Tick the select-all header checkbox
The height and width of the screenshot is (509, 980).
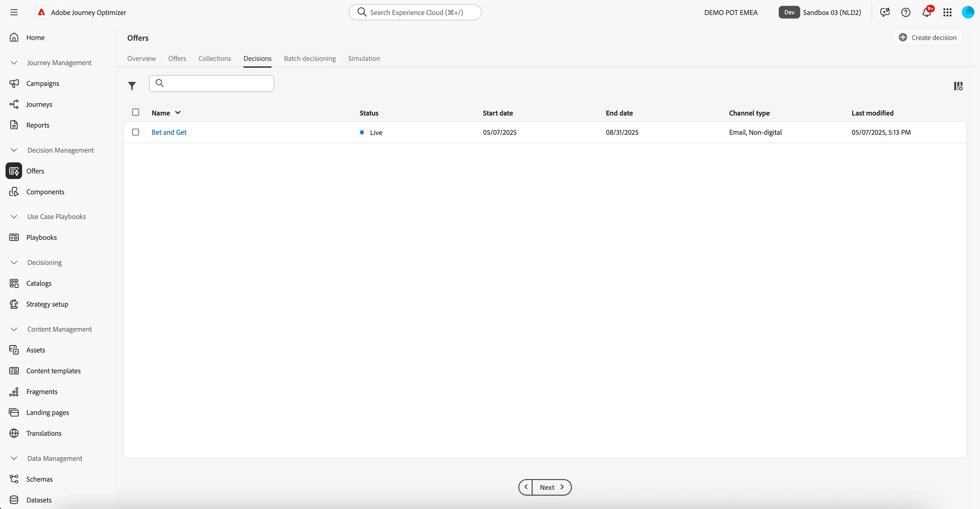point(136,112)
